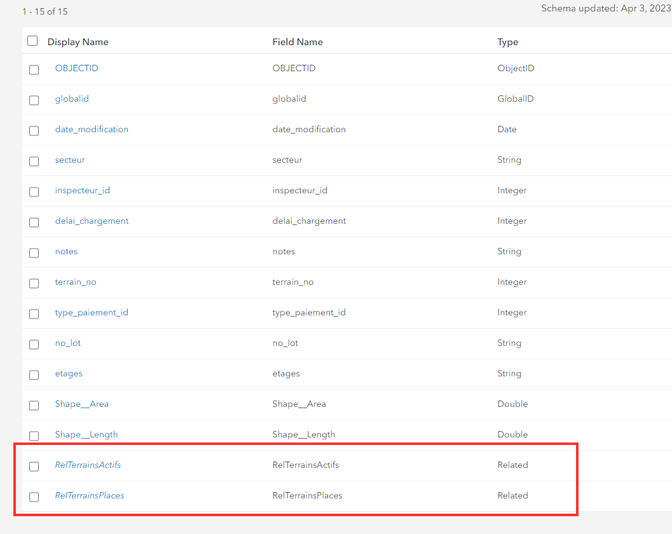The height and width of the screenshot is (534, 672).
Task: Sort by the Display Name column header
Action: click(77, 42)
